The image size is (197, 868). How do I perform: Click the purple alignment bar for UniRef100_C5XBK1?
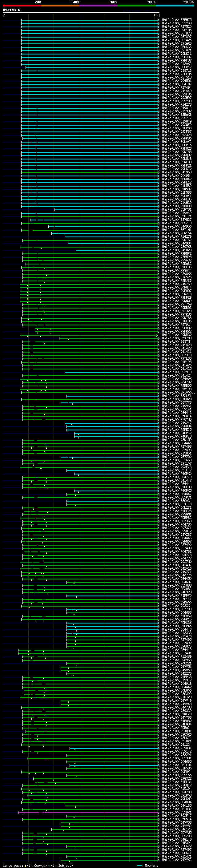[x=89, y=812]
